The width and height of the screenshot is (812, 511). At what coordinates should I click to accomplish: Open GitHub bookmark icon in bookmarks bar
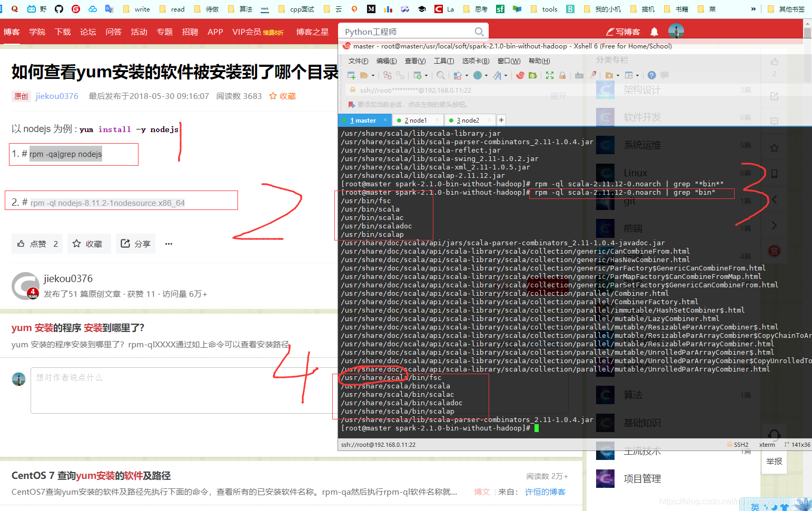pyautogui.click(x=59, y=9)
